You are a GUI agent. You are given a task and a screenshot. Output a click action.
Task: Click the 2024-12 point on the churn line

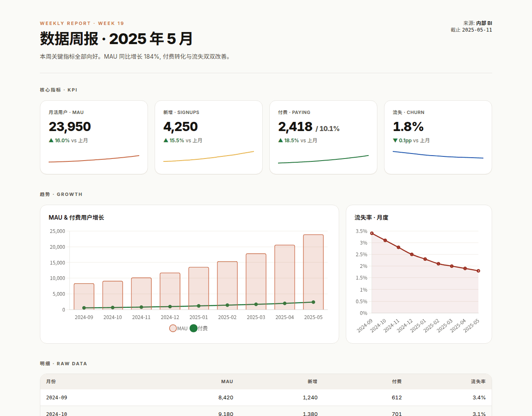[x=412, y=254]
